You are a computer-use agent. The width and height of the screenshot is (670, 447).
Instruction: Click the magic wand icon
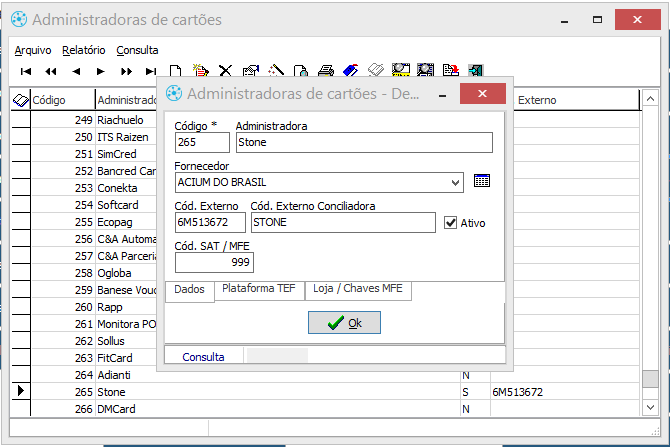point(276,70)
